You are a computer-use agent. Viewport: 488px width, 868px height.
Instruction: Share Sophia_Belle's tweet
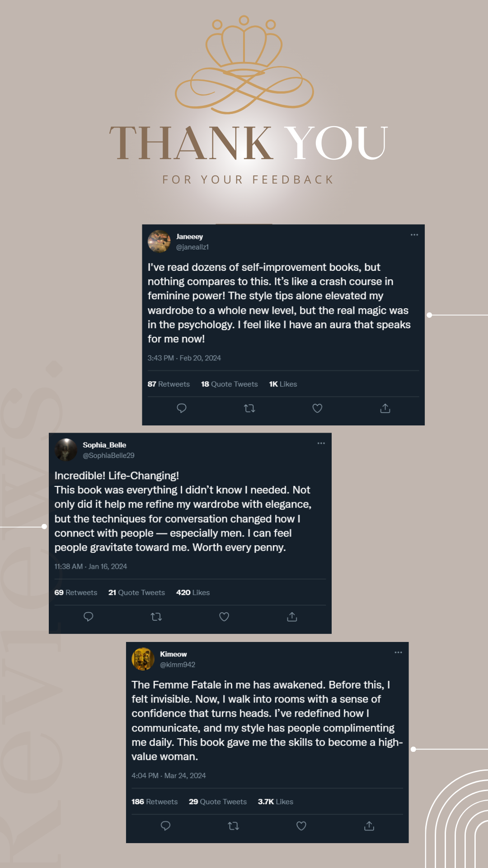point(292,617)
